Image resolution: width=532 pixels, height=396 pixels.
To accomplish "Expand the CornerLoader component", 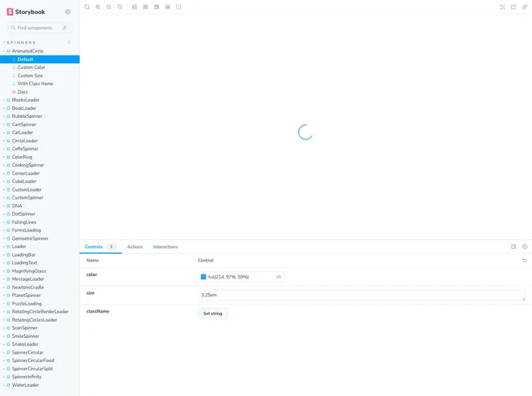I will click(26, 173).
